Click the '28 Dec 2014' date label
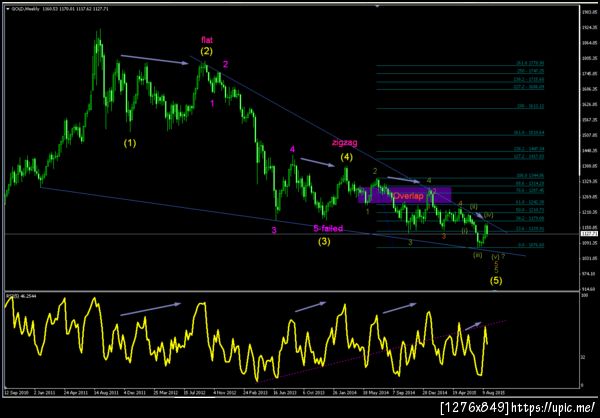The image size is (600, 418). point(433,393)
